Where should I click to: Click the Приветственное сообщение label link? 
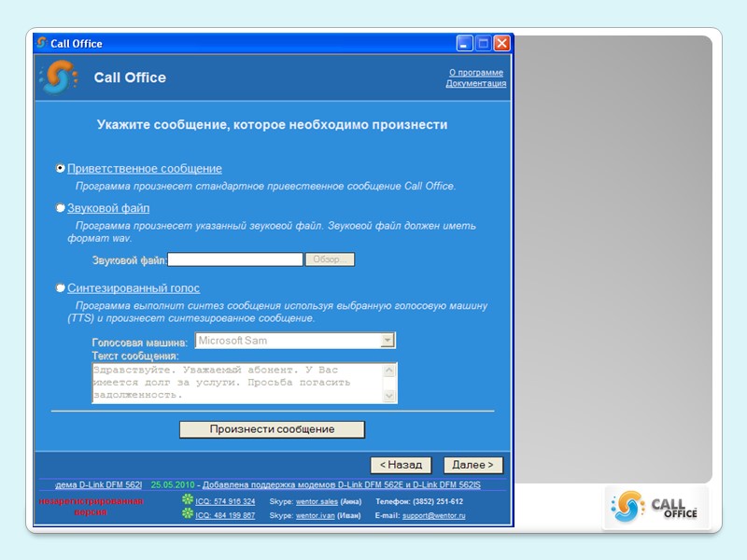145,169
